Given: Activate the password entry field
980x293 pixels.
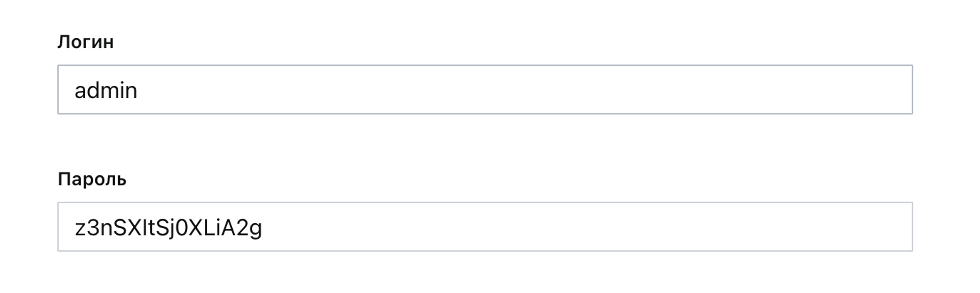Looking at the screenshot, I should 485,227.
